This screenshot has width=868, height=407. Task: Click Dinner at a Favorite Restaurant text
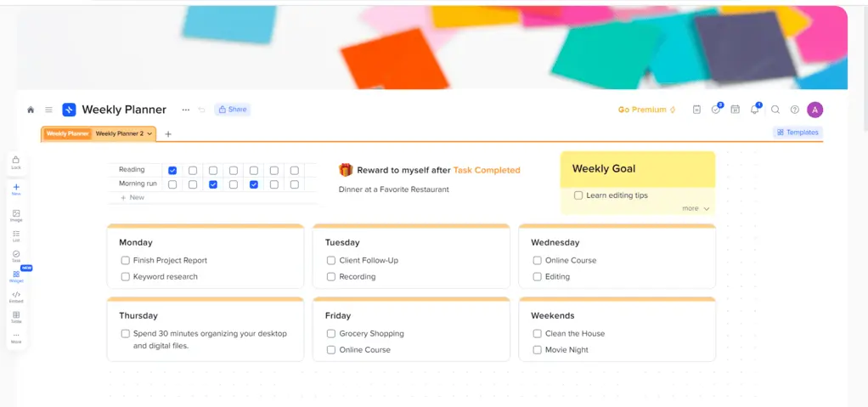(x=393, y=189)
